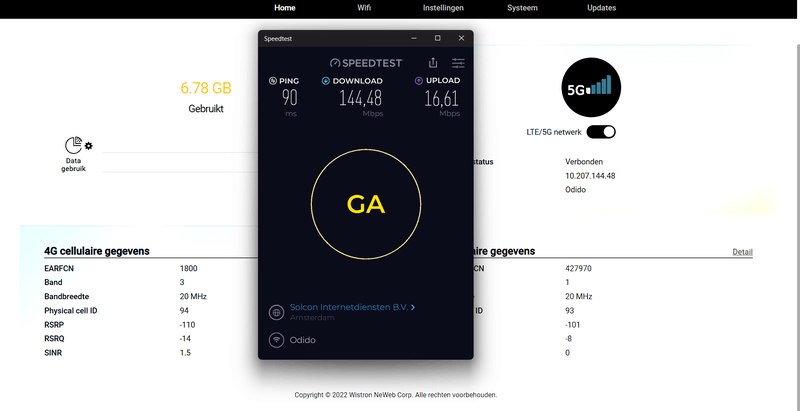Screen dimensions: 800x411
Task: Open the data usage gear settings icon
Action: [89, 146]
